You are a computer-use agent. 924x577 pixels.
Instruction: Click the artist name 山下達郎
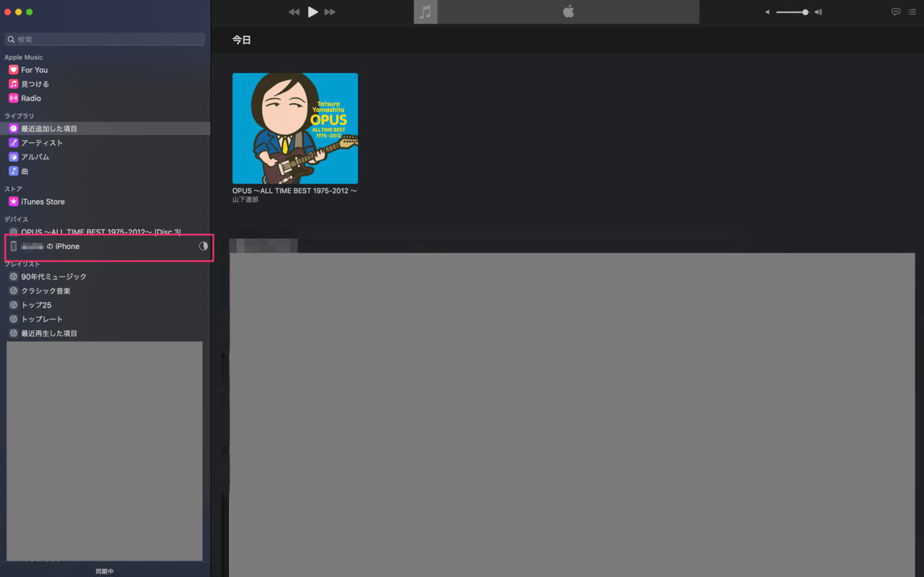[x=245, y=200]
